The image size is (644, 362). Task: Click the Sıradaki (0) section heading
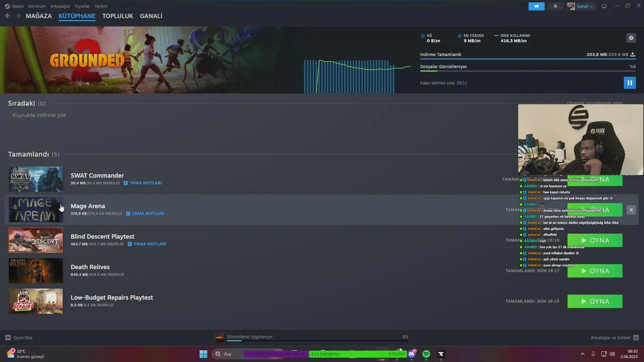tap(27, 103)
